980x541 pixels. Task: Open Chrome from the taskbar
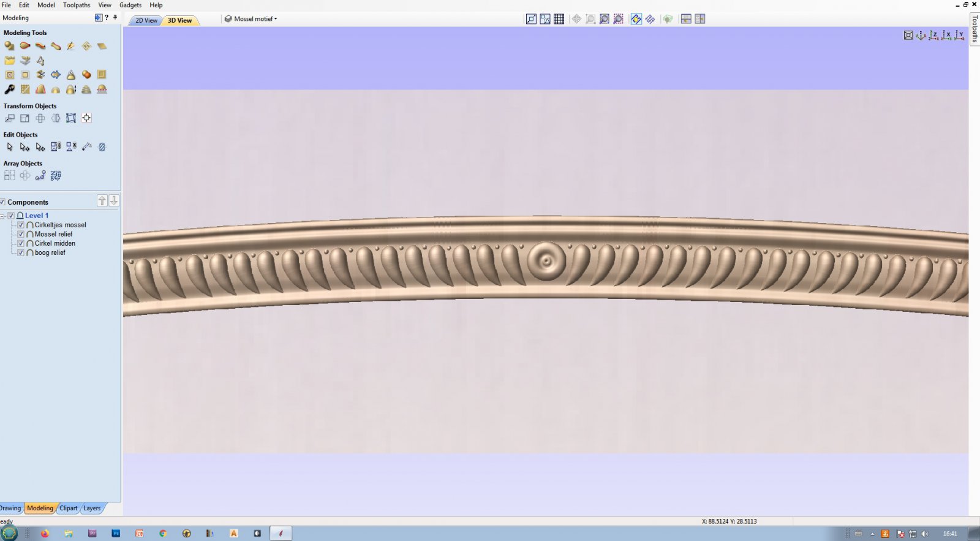click(163, 534)
